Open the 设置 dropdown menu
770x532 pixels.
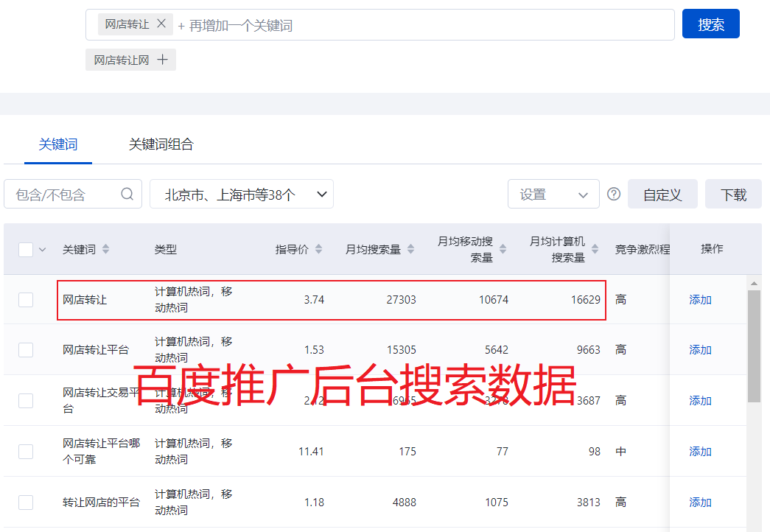[x=553, y=193]
